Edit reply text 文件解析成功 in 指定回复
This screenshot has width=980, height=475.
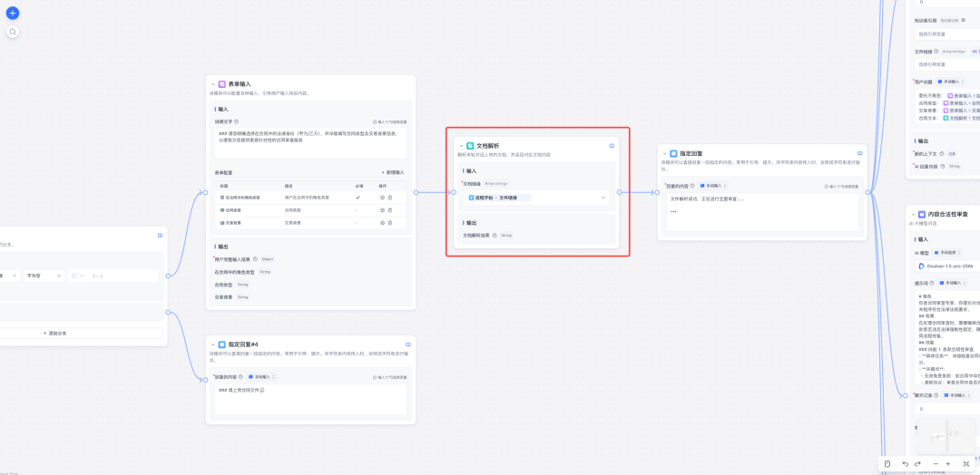762,211
